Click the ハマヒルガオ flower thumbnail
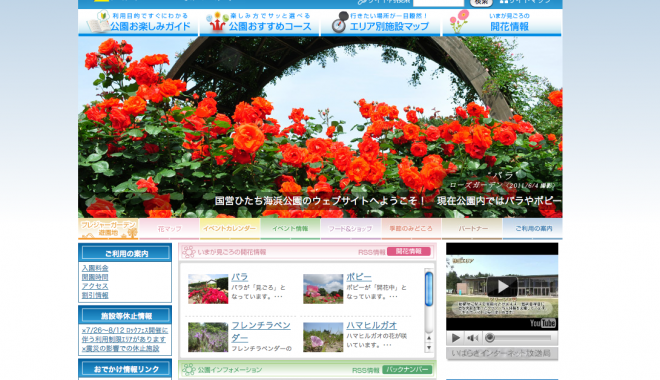 pyautogui.click(x=323, y=337)
